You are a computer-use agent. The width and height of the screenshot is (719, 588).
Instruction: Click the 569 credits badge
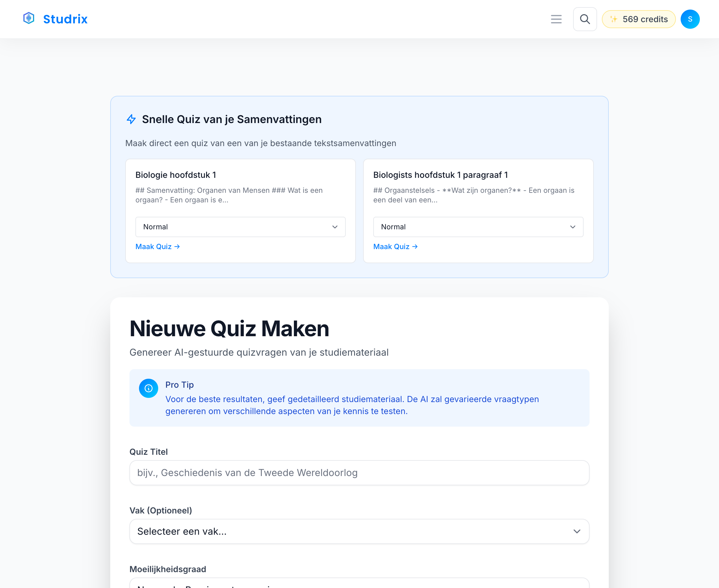(638, 19)
